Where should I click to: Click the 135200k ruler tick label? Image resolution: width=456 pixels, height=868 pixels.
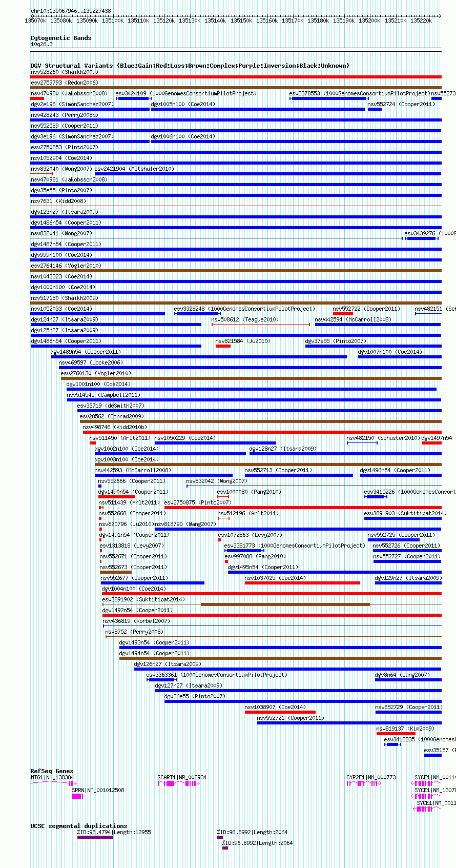tap(369, 21)
